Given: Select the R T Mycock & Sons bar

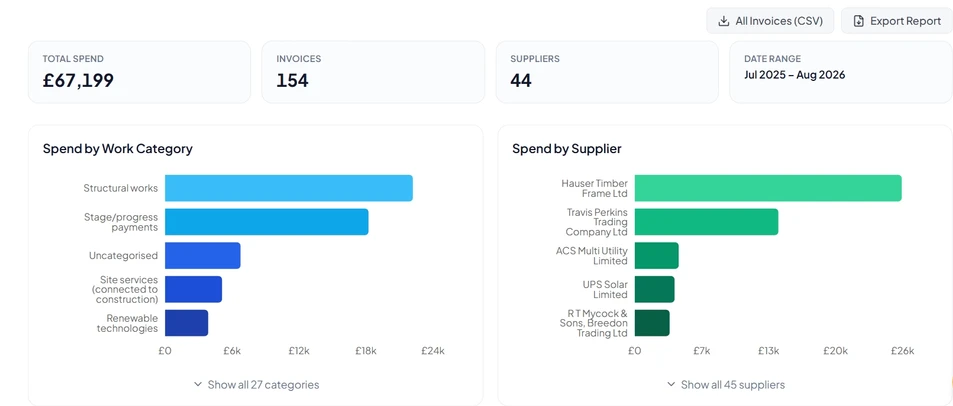Looking at the screenshot, I should pos(652,323).
